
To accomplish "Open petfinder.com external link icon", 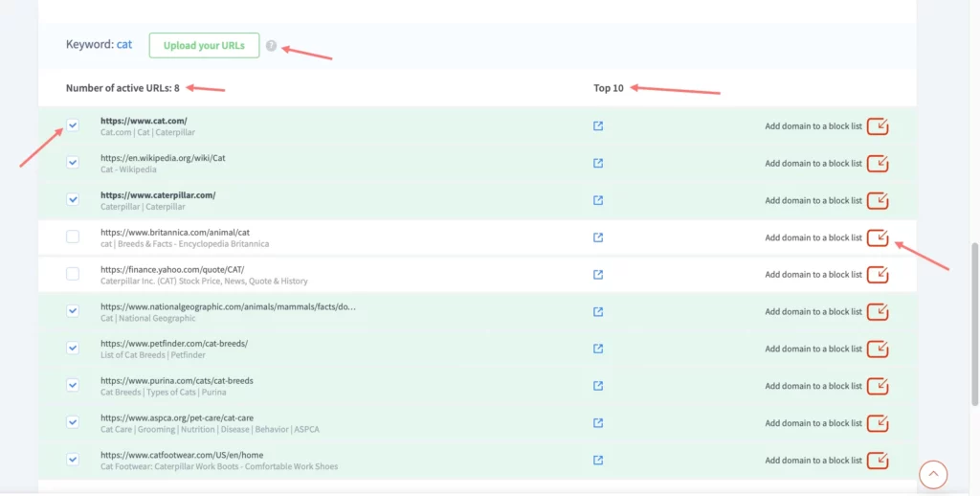I will coord(598,349).
